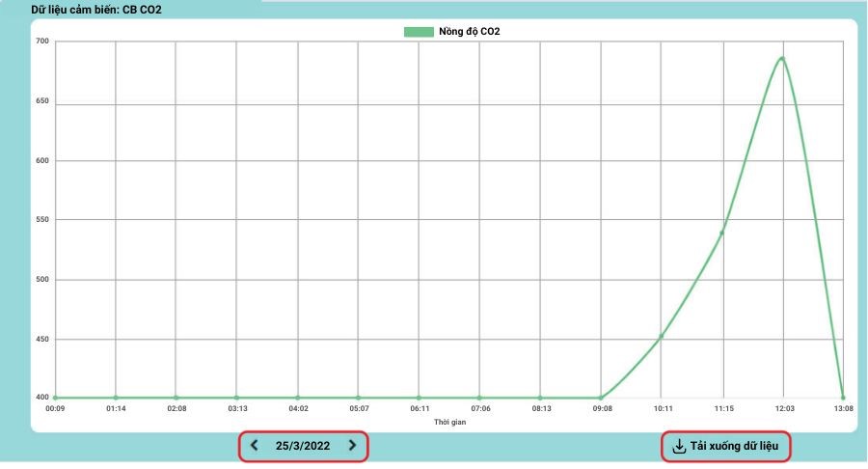The image size is (868, 469).
Task: Click the peak data point at 12:03
Action: [x=782, y=58]
